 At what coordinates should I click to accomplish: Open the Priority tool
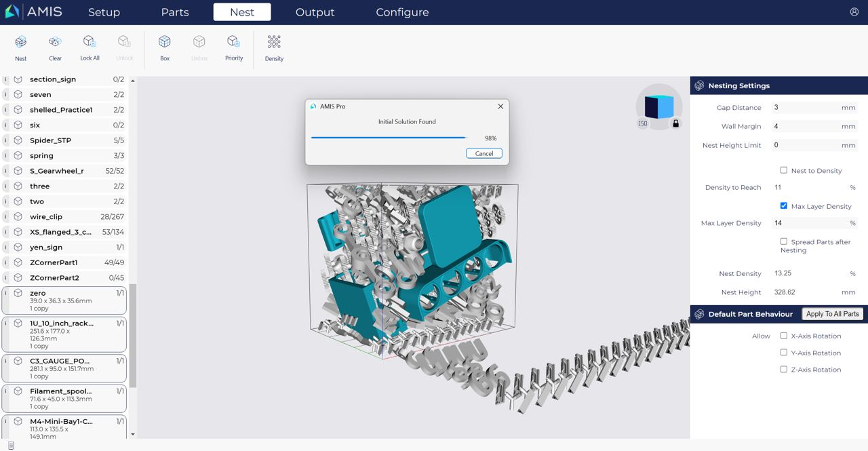(x=234, y=47)
